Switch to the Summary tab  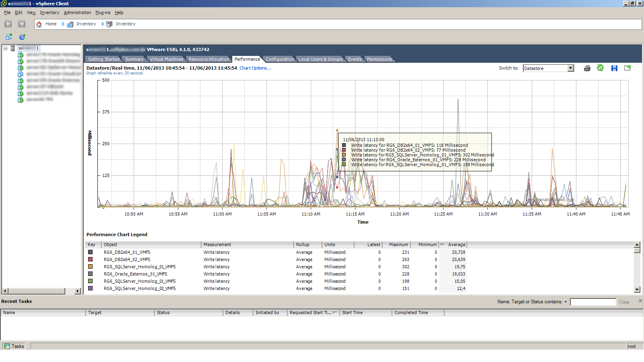134,59
